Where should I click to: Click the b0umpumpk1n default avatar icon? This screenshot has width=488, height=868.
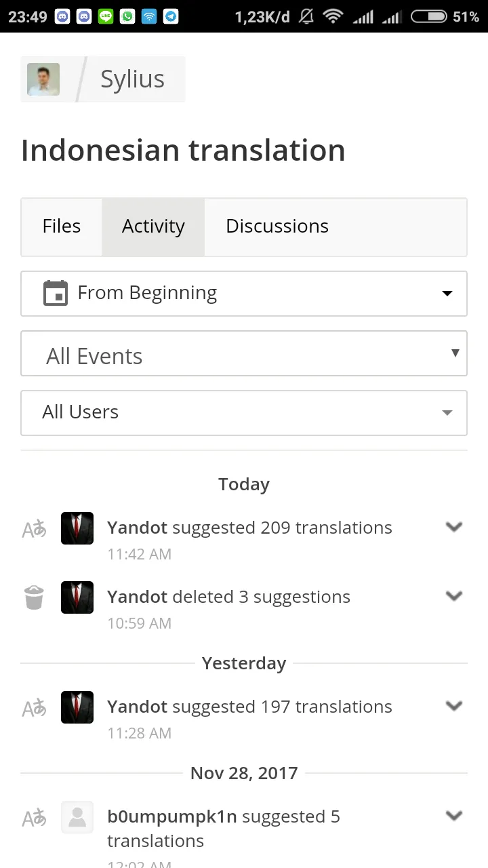[x=77, y=817]
